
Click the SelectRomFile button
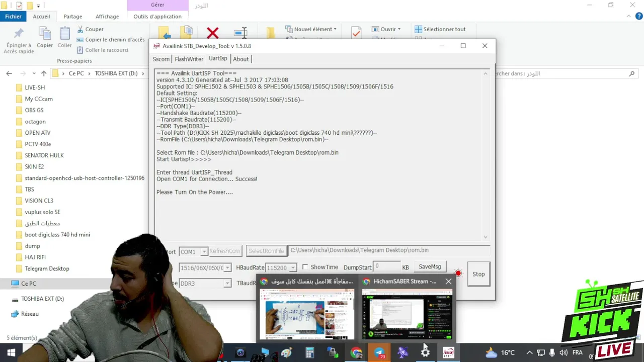[266, 251]
